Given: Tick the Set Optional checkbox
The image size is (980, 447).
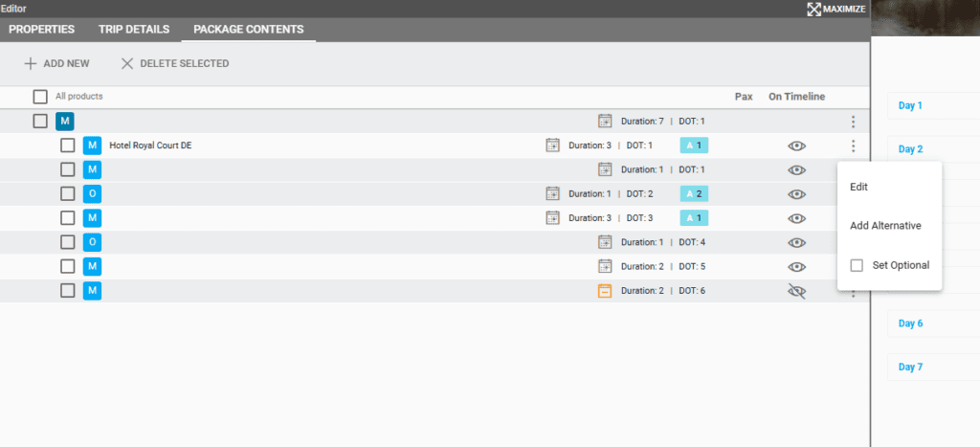Looking at the screenshot, I should coord(857,265).
